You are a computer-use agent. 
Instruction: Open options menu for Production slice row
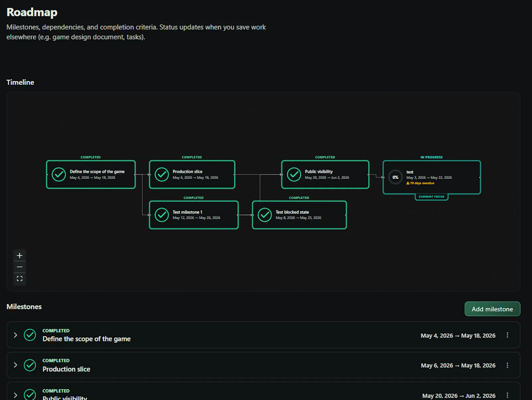pyautogui.click(x=507, y=365)
